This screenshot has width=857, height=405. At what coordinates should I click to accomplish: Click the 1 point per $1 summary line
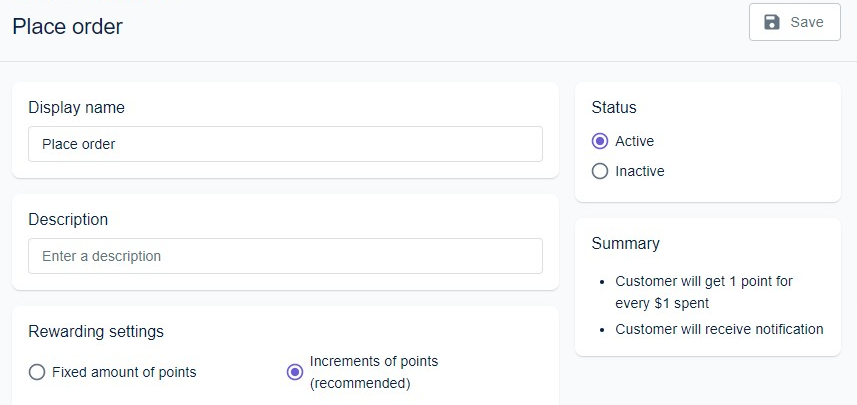pyautogui.click(x=704, y=291)
